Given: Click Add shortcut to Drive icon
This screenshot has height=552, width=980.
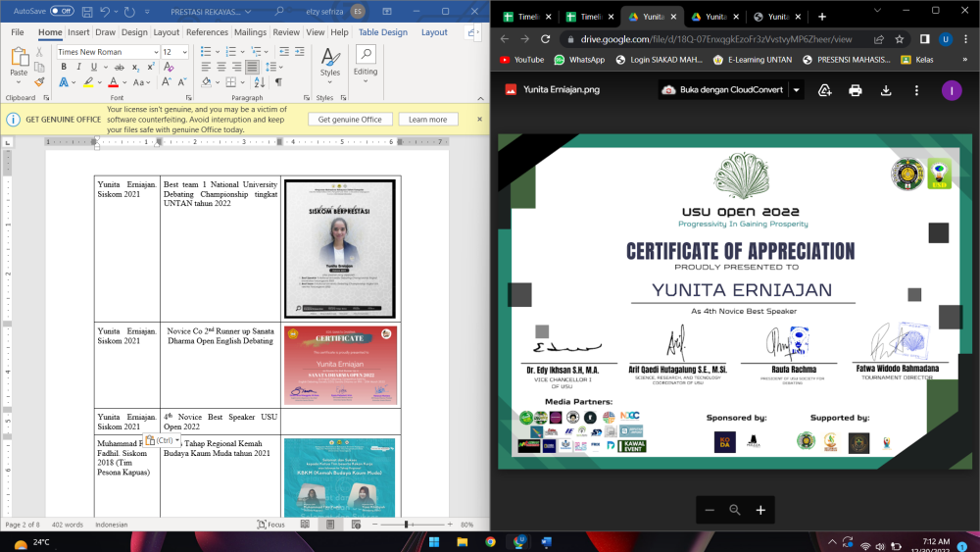Looking at the screenshot, I should click(x=825, y=90).
